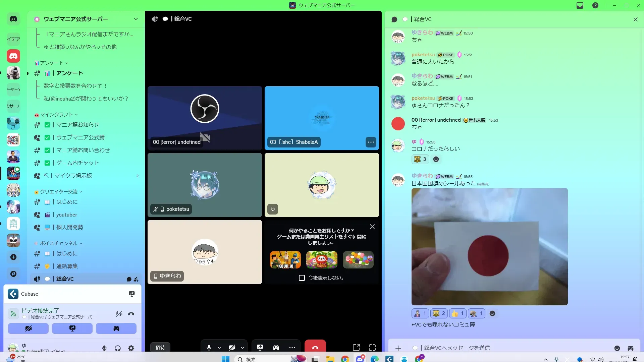644x362 pixels.
Task: Pop out the call window
Action: pos(356,348)
